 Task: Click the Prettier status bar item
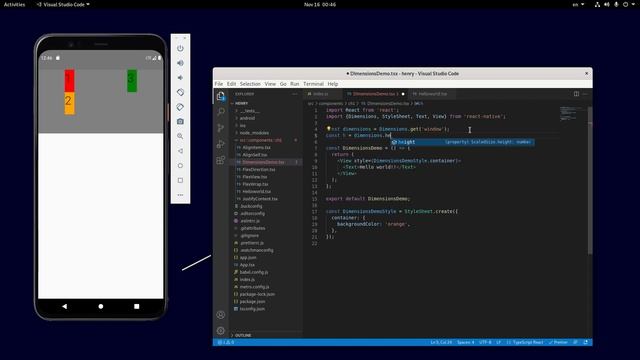point(558,342)
